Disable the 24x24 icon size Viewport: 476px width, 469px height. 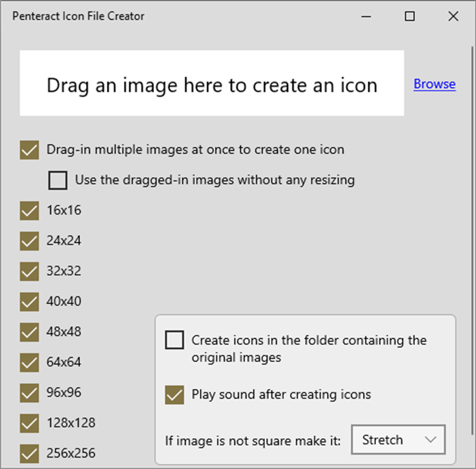[x=29, y=241]
